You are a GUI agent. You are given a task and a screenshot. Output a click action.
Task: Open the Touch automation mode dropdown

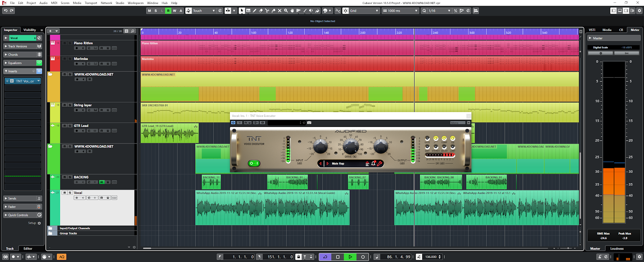click(204, 10)
